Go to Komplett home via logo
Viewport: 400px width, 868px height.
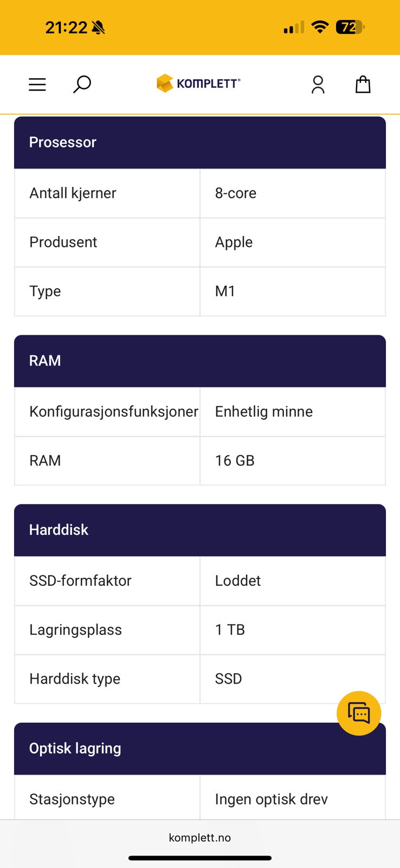click(x=198, y=84)
